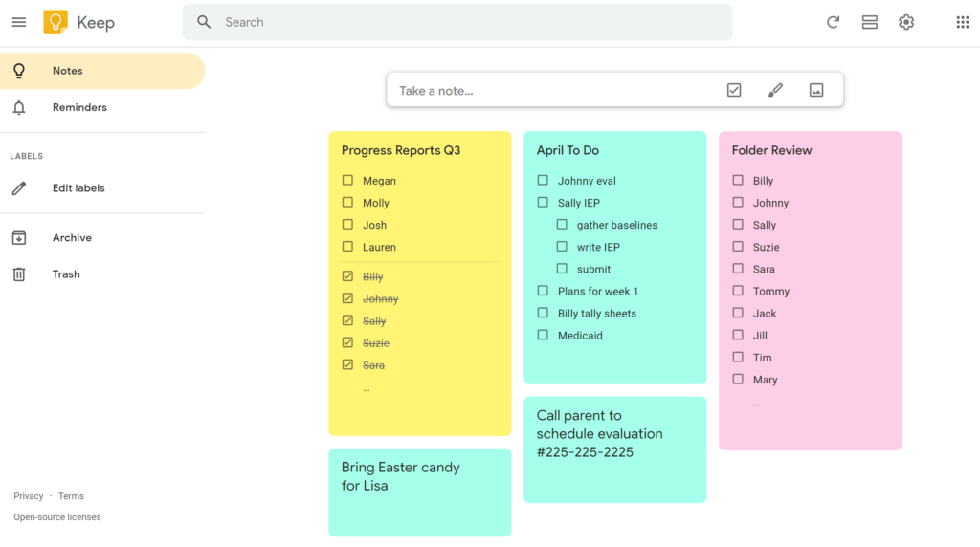Start a new drawing note with brush icon
The width and height of the screenshot is (980, 547).
pos(775,90)
